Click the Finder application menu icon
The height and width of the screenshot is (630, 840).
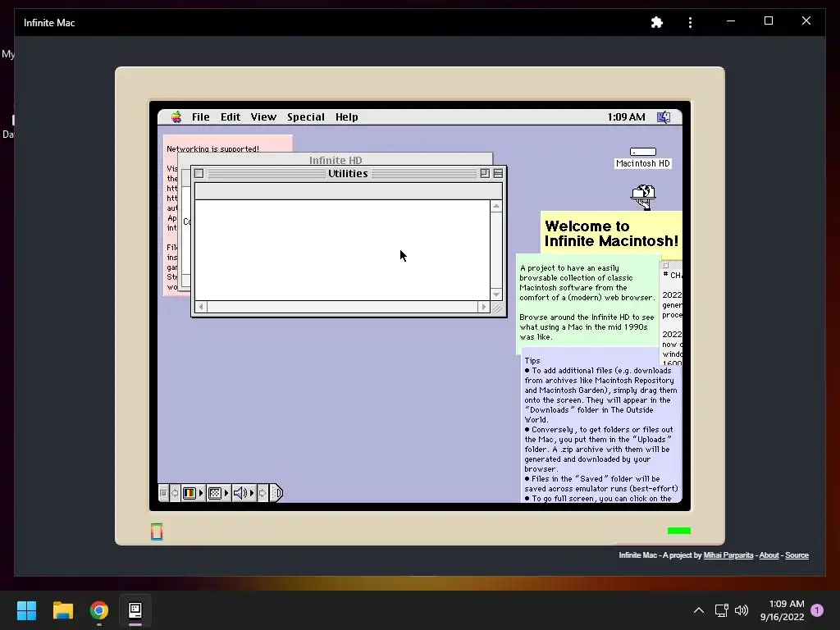[664, 116]
